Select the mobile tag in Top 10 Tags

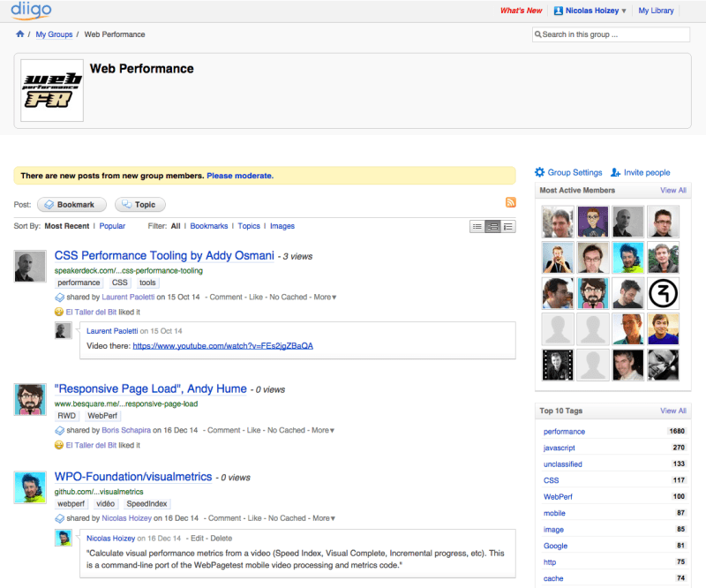point(554,513)
